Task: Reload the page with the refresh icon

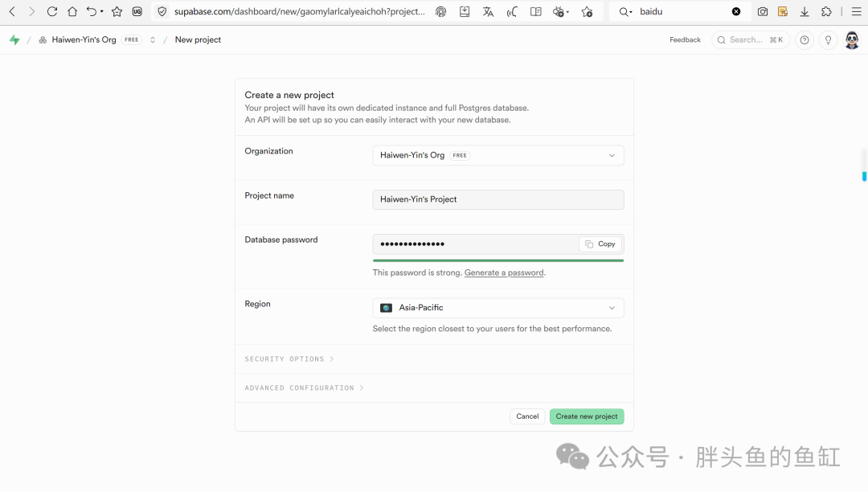Action: tap(52, 11)
